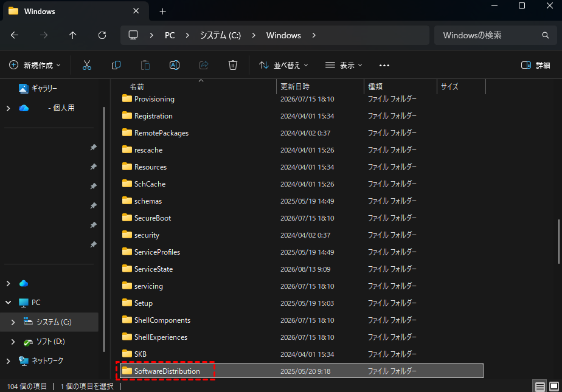Expand chevron after PC in address bar
The width and height of the screenshot is (562, 392).
pyautogui.click(x=187, y=35)
